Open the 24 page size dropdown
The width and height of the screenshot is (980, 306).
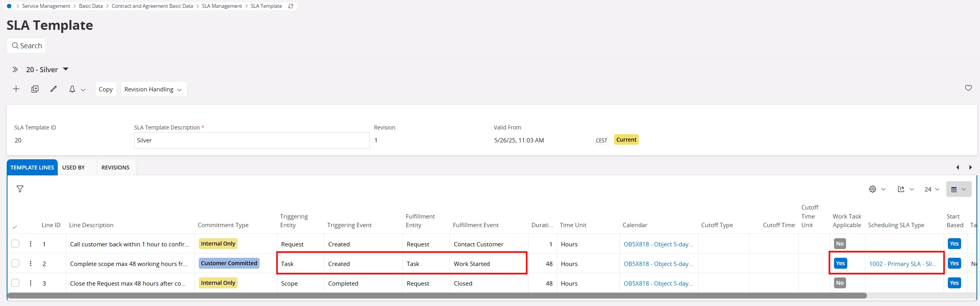click(931, 189)
